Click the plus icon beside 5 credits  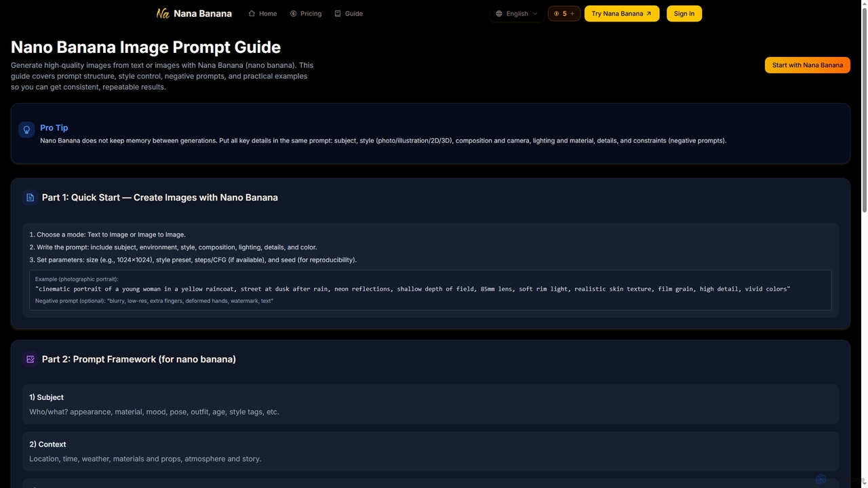[572, 14]
